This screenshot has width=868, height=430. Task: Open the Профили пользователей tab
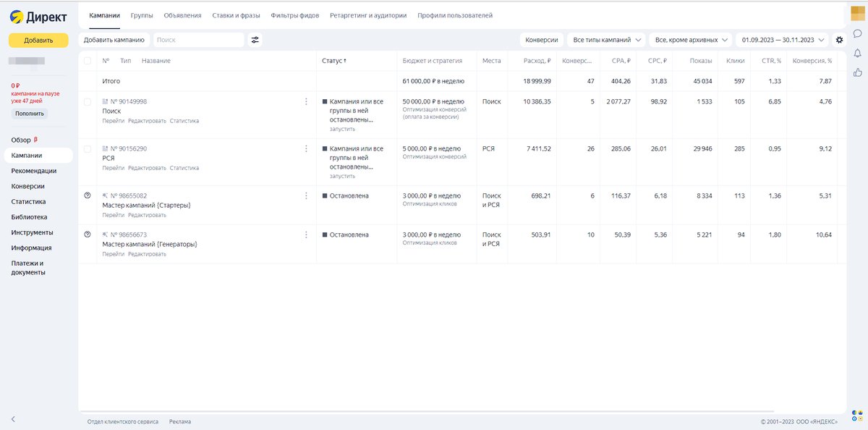tap(455, 15)
